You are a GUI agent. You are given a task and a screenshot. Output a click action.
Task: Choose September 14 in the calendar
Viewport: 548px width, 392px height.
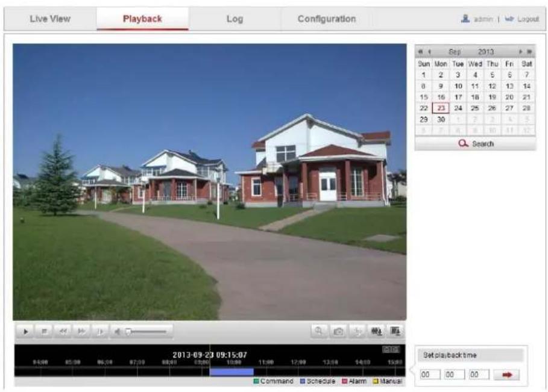(527, 86)
